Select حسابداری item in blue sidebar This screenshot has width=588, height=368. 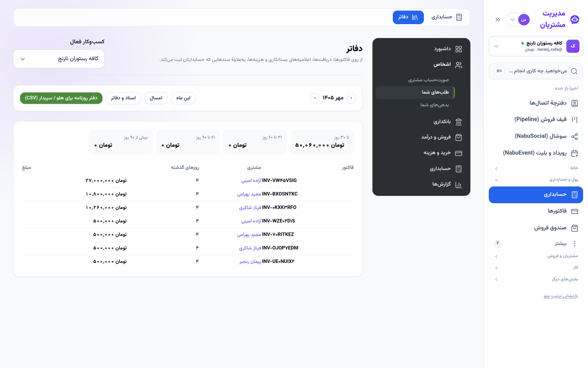pyautogui.click(x=536, y=195)
